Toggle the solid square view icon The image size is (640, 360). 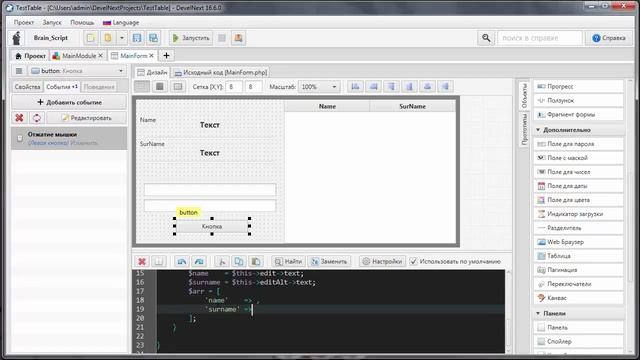[x=160, y=87]
